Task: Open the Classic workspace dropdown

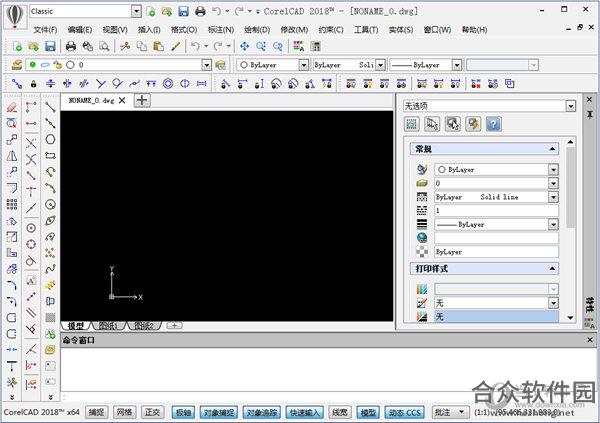Action: tap(136, 11)
